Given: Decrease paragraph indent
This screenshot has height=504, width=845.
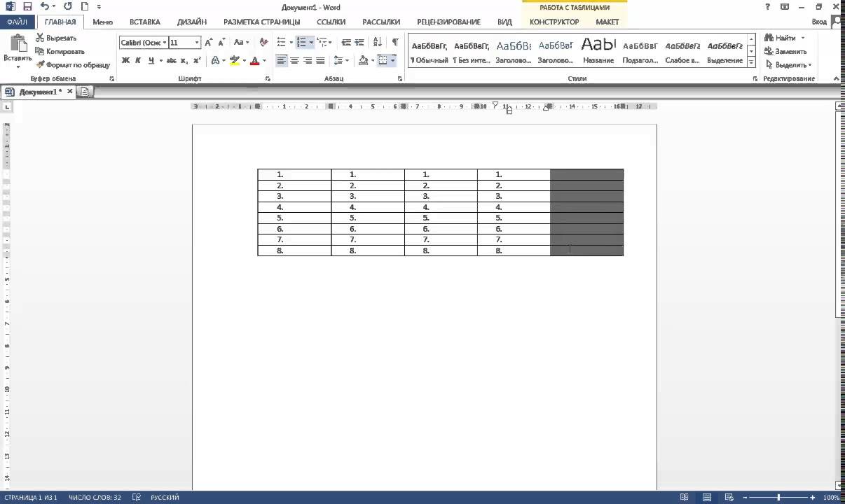Looking at the screenshot, I should (x=346, y=43).
